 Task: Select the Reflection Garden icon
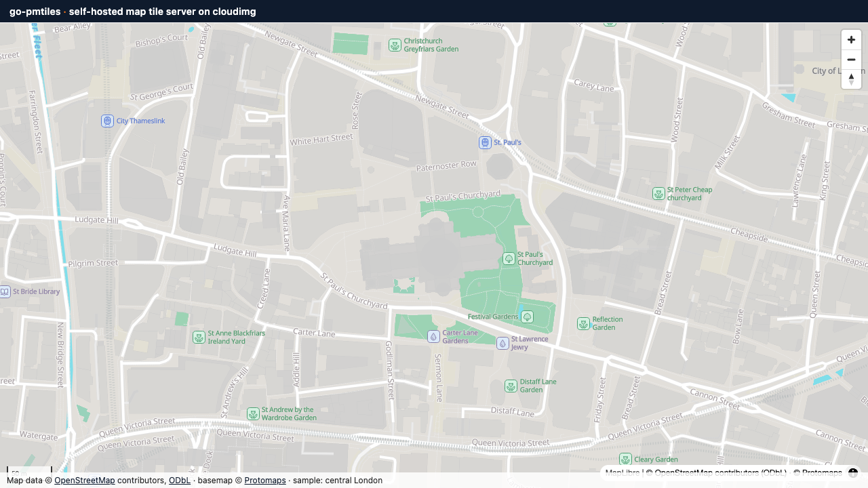(583, 323)
